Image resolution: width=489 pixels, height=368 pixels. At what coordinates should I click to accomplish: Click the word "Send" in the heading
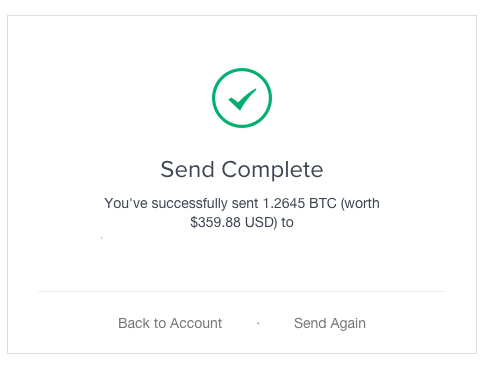click(x=187, y=170)
